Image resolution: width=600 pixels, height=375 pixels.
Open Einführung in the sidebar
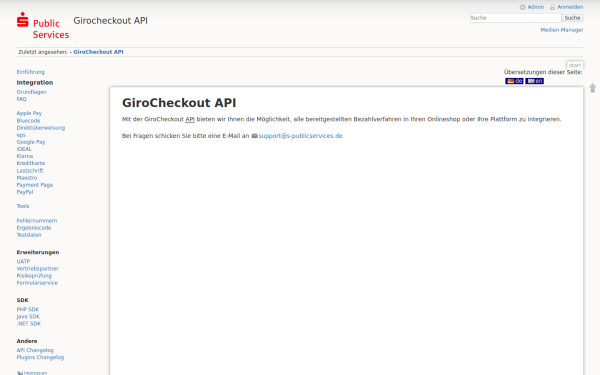[x=31, y=72]
